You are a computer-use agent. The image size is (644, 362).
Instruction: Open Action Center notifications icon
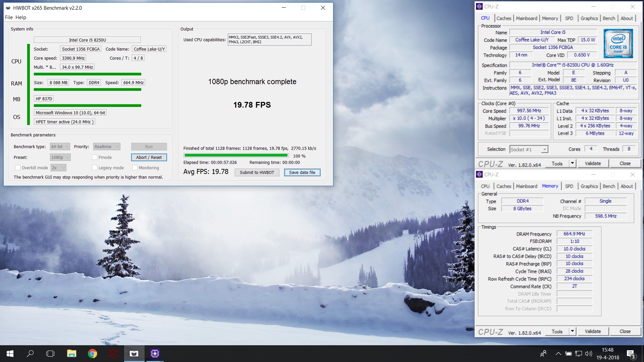(x=631, y=354)
